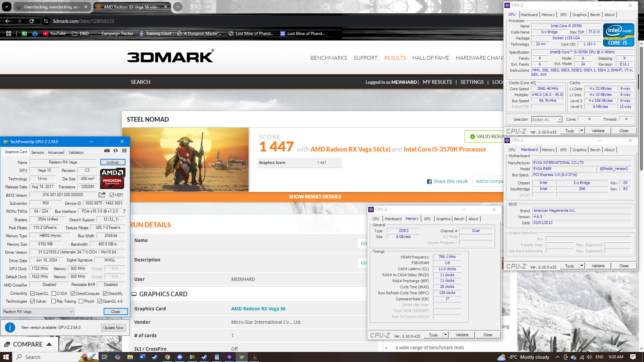Image resolution: width=644 pixels, height=362 pixels.
Task: Open the YouTube bookmark
Action: [x=54, y=34]
